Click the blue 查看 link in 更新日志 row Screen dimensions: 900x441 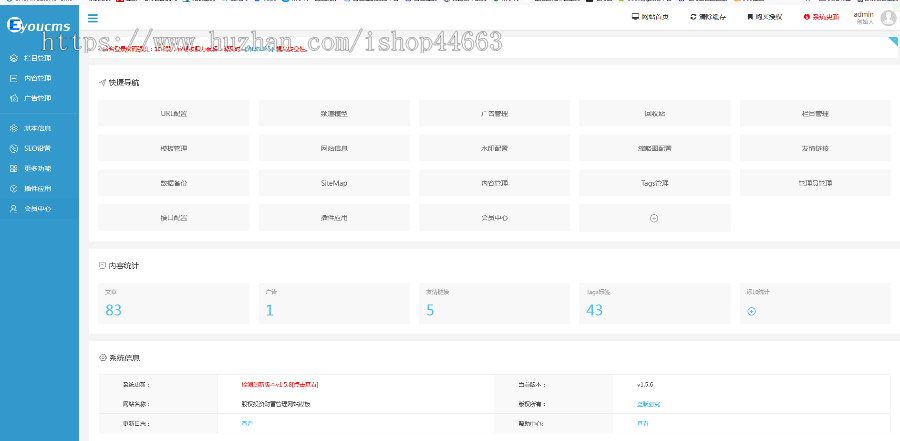coord(247,423)
